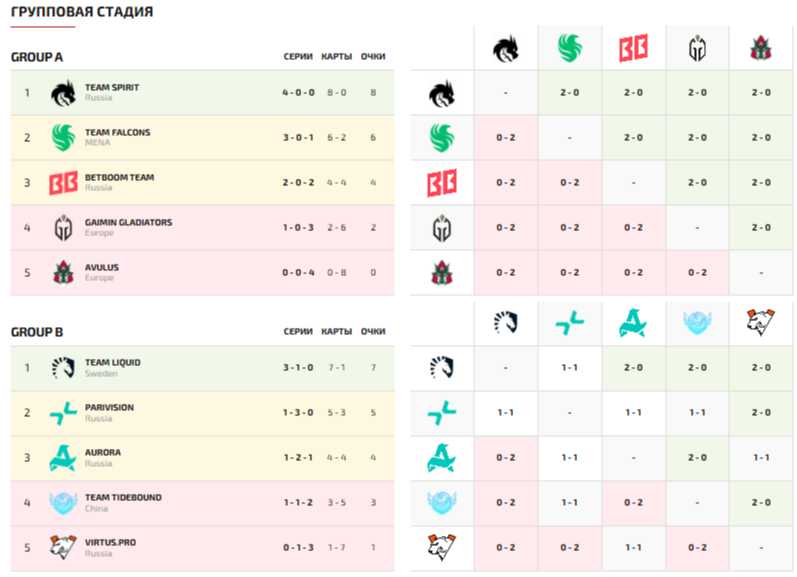Click Team Falcons logo in standings table
The width and height of the screenshot is (797, 577).
pyautogui.click(x=63, y=138)
